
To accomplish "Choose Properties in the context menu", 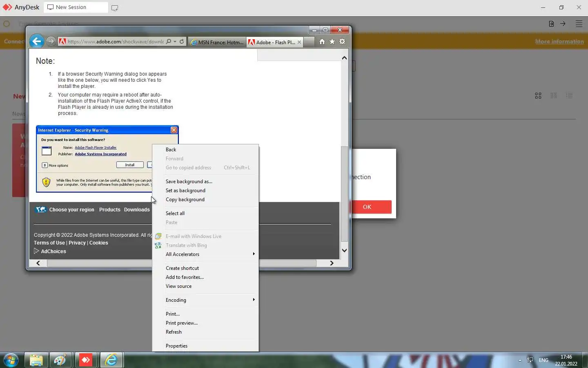I will tap(205, 346).
